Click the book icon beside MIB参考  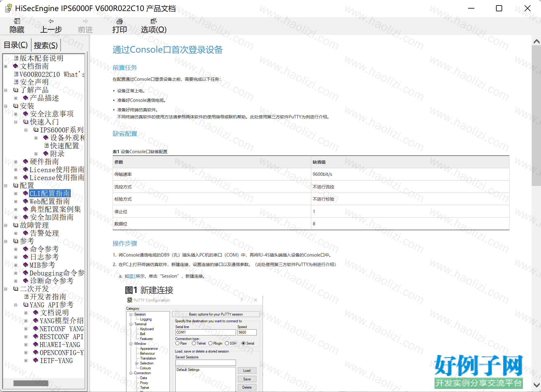[x=26, y=265]
